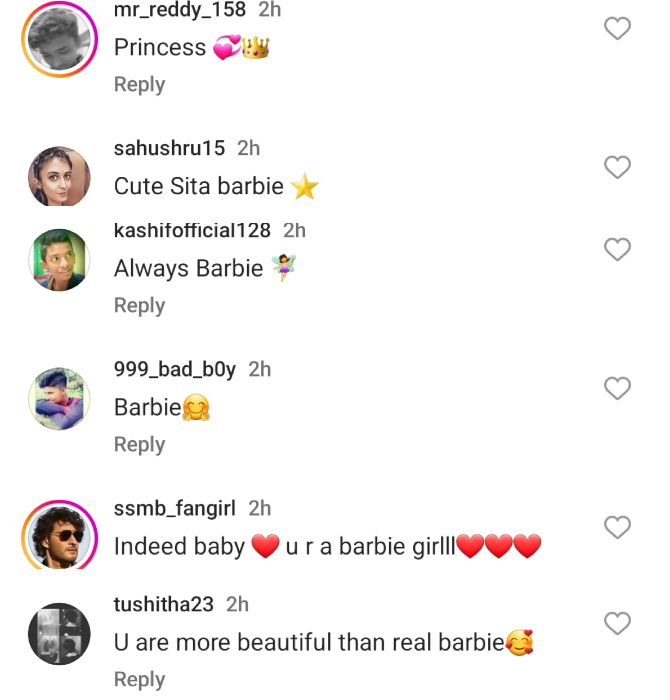Reply to kashifofficial128's comment
Viewport: 670px width, 700px height.
[x=139, y=306]
